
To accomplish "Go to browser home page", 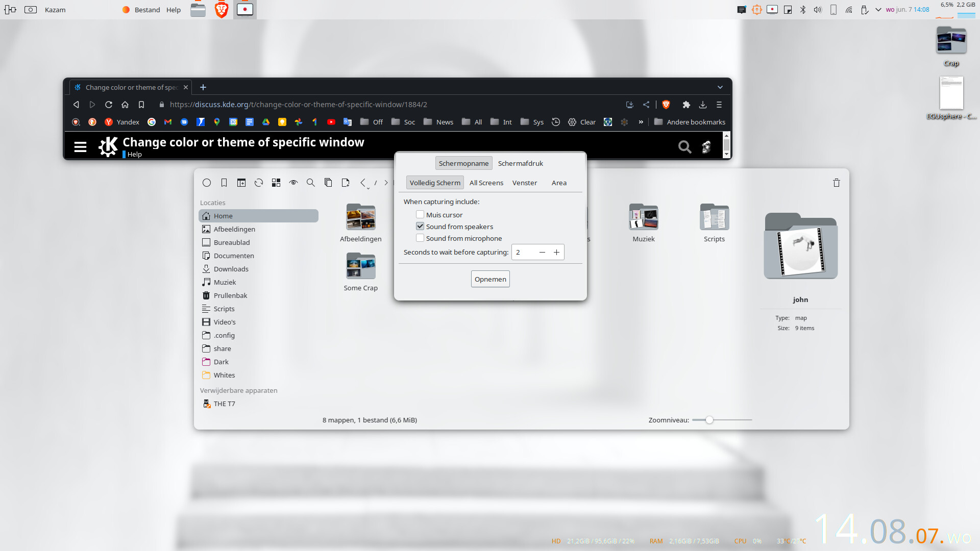I will click(x=125, y=105).
